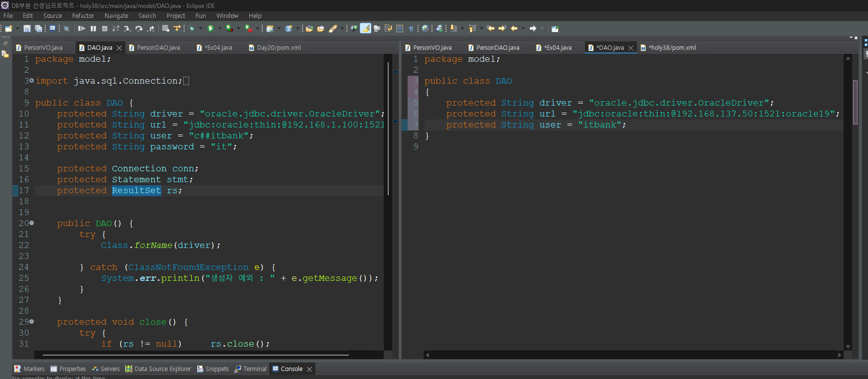Go to Last Edit Location icon

[x=491, y=28]
